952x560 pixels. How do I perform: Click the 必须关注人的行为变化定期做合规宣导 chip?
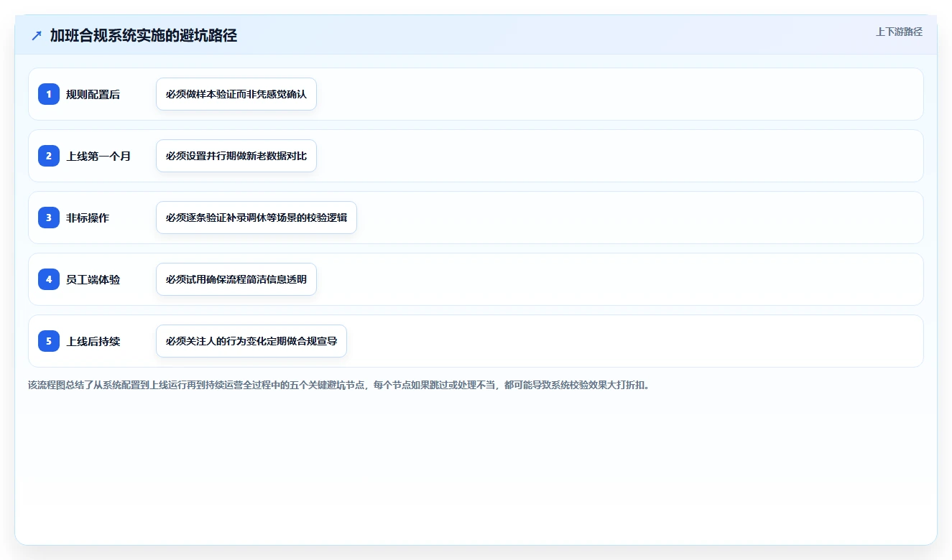[251, 341]
